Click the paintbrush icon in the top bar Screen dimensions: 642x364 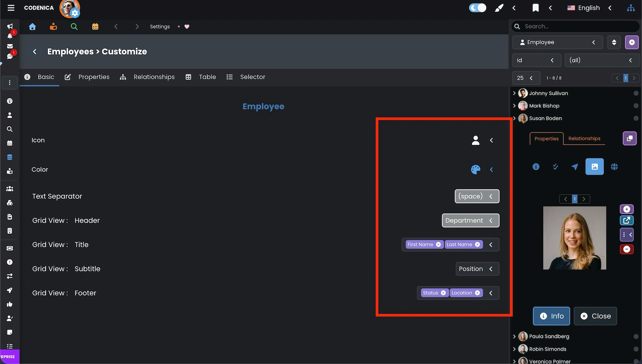tap(499, 8)
